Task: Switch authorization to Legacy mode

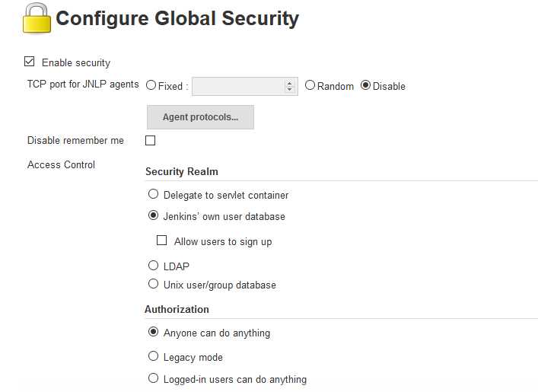Action: 153,356
